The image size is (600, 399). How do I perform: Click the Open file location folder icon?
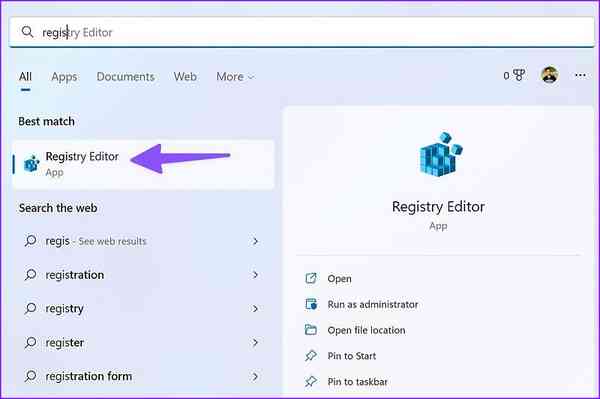click(311, 329)
